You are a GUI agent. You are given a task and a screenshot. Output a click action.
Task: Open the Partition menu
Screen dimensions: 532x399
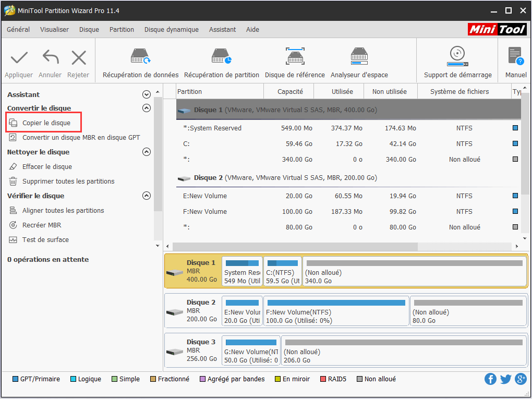(x=122, y=30)
